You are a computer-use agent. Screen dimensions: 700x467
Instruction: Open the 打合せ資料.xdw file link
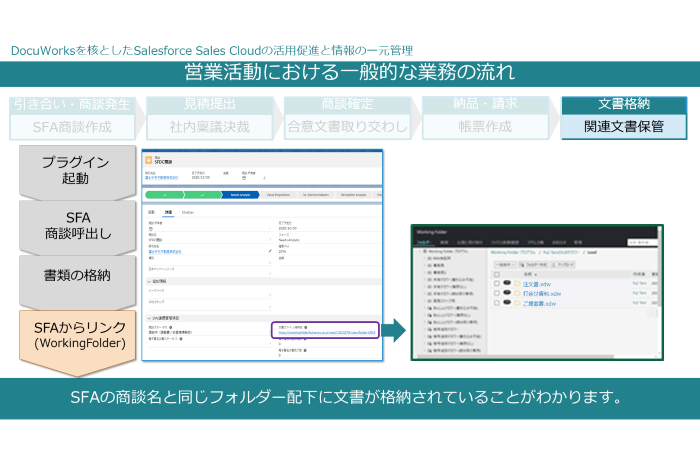coord(542,294)
